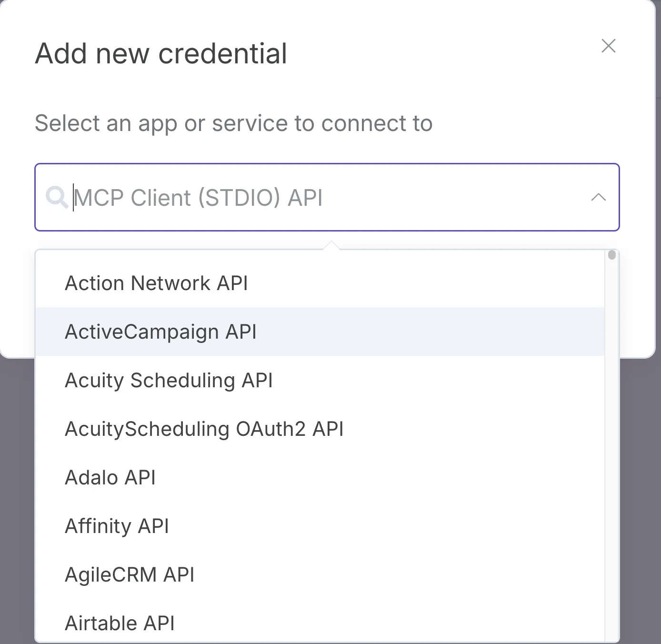Click the Select an app prompt text
Image resolution: width=661 pixels, height=644 pixels.
coord(233,123)
